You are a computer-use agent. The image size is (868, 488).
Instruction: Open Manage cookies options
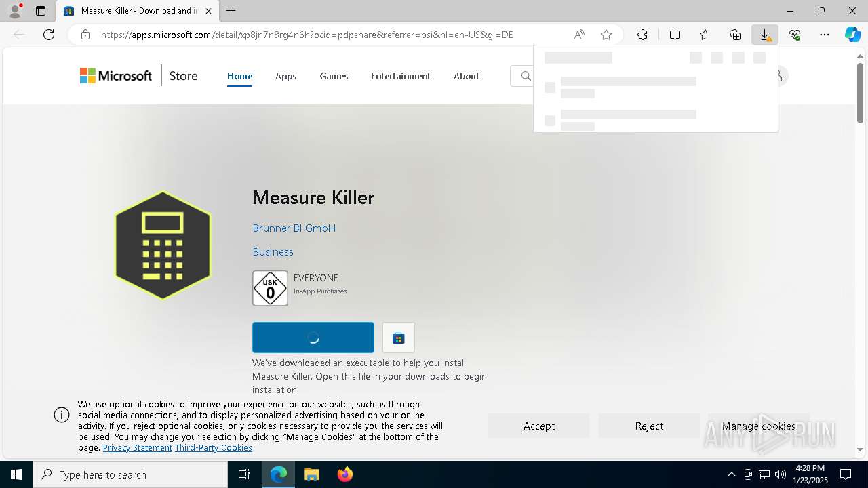758,426
